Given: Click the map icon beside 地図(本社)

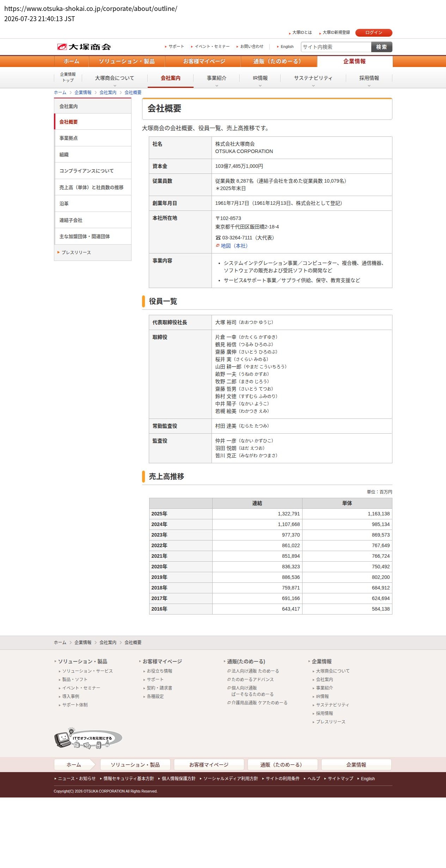Looking at the screenshot, I should pos(218,245).
